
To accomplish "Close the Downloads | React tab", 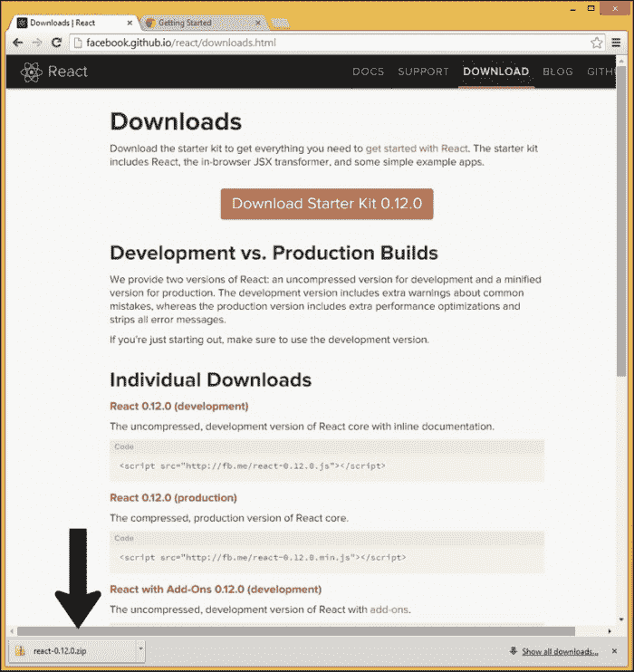I will [130, 23].
